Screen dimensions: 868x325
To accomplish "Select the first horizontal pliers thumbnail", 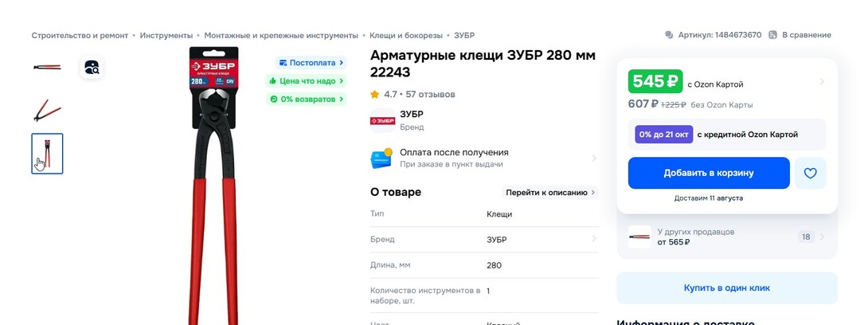I will point(47,67).
